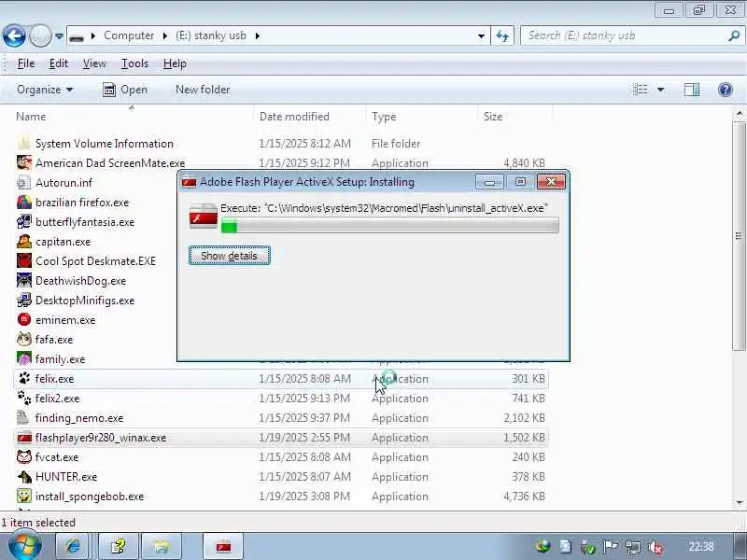747x560 pixels.
Task: Sort by the Name column header
Action: pos(31,117)
